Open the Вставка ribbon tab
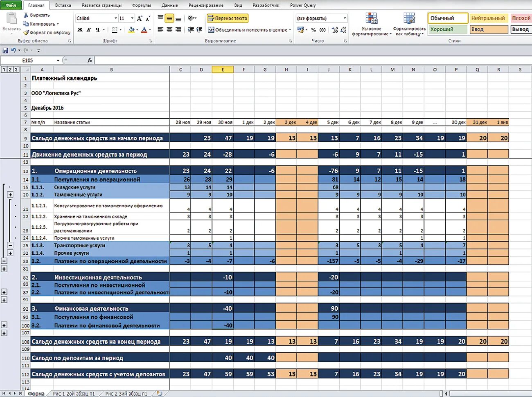This screenshot has width=532, height=397. click(x=63, y=5)
